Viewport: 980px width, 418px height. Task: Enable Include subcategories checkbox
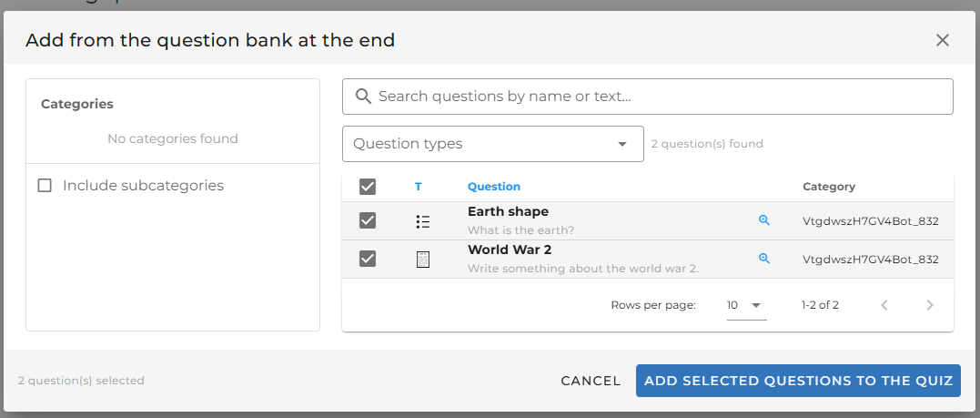pyautogui.click(x=45, y=186)
